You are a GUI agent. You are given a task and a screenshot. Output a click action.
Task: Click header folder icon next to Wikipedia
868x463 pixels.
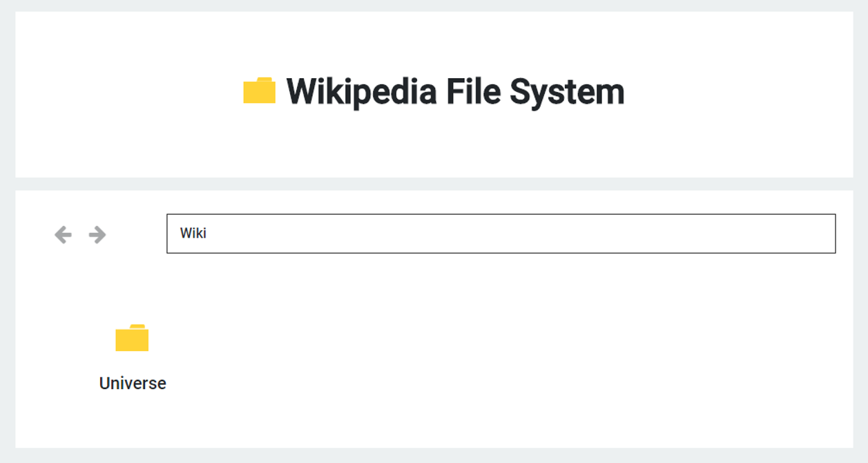pos(260,91)
